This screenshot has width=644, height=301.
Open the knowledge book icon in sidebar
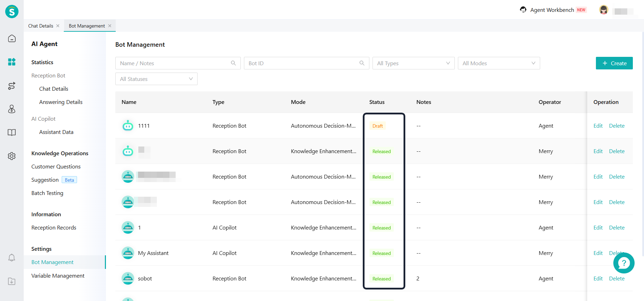12,133
